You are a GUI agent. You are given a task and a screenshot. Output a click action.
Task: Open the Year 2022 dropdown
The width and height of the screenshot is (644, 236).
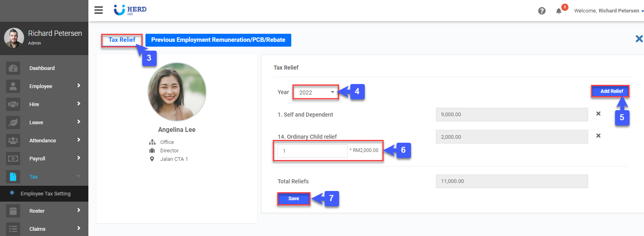[316, 92]
